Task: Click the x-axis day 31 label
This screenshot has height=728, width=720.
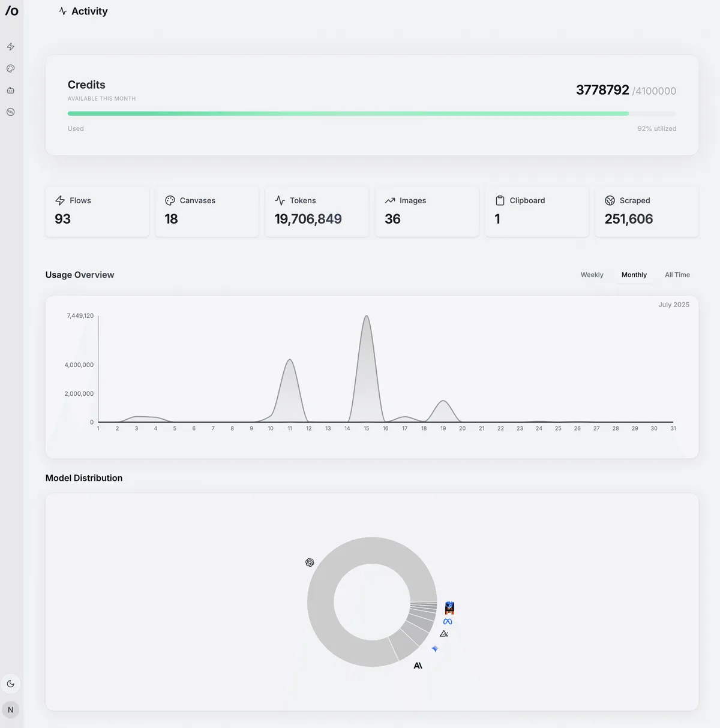Action: [x=673, y=428]
